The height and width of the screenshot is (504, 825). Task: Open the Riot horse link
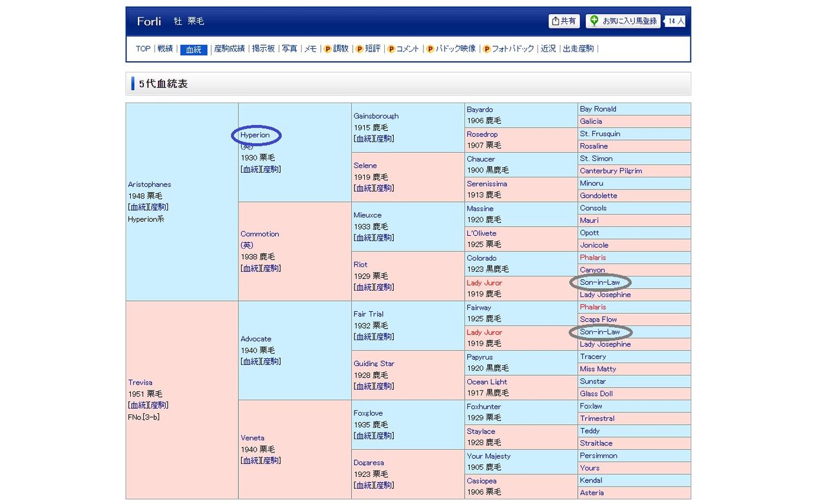point(360,264)
